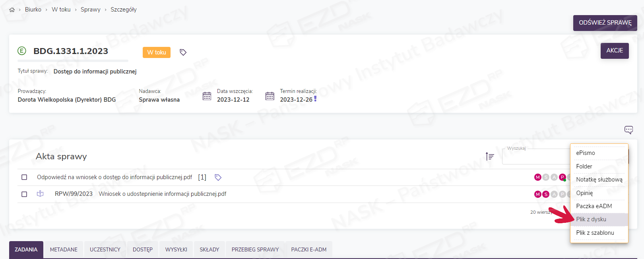Click the ODŚWIEŻ SPRAWĘ button
Image resolution: width=644 pixels, height=259 pixels.
[x=605, y=23]
